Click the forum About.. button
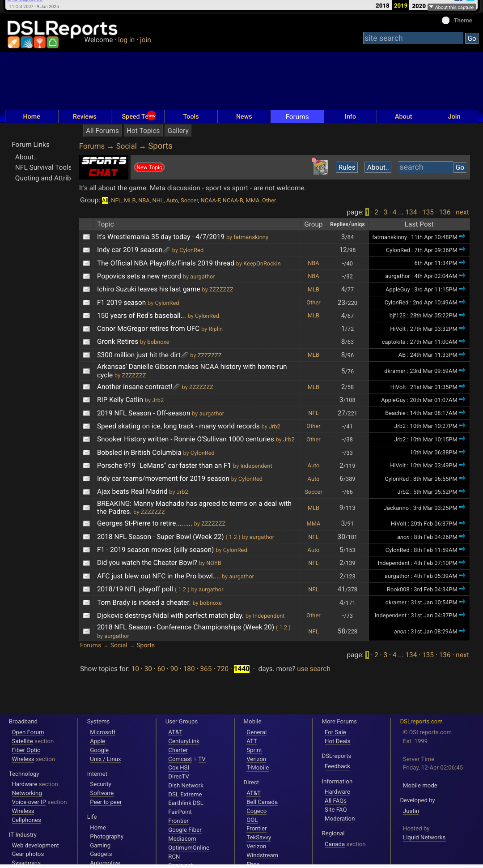This screenshot has height=868, width=483. (x=378, y=167)
